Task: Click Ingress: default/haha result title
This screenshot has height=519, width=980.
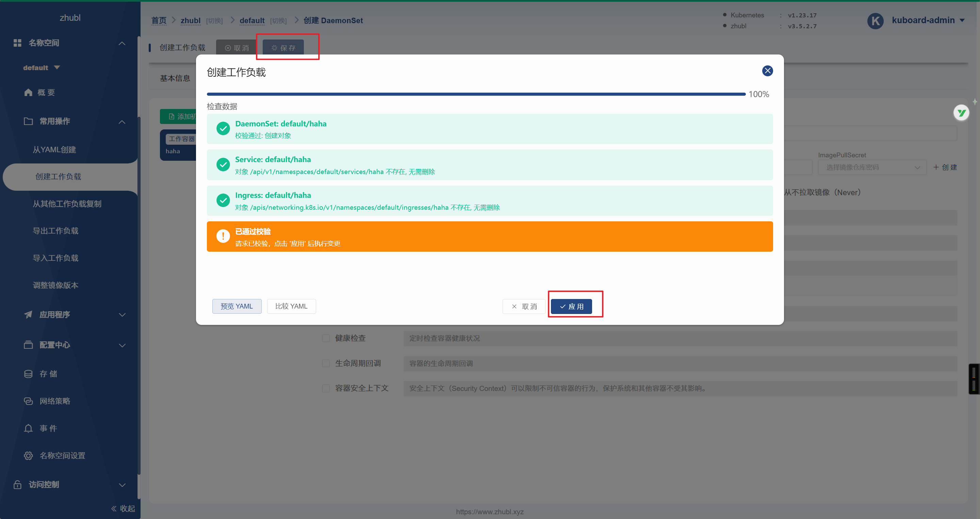Action: click(x=273, y=195)
